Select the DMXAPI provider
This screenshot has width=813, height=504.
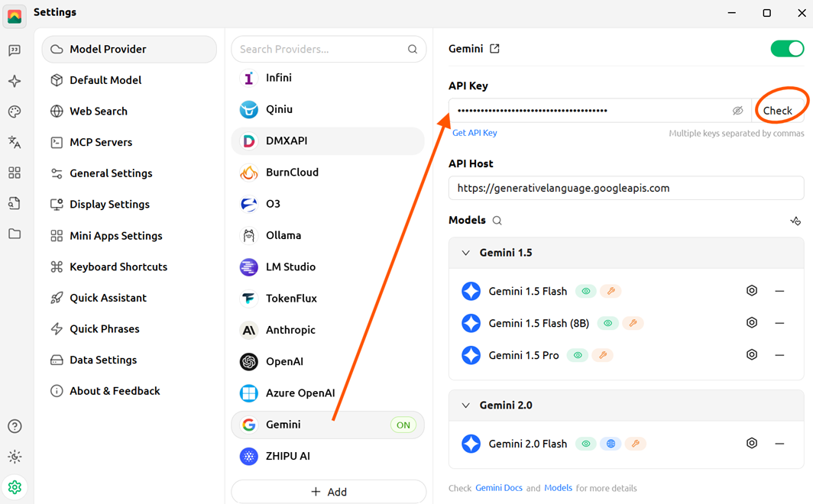[328, 141]
